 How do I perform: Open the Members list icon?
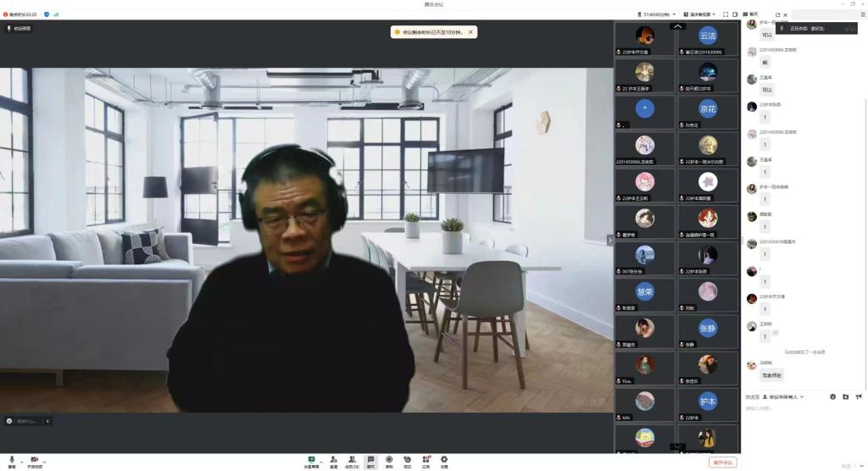(x=352, y=460)
